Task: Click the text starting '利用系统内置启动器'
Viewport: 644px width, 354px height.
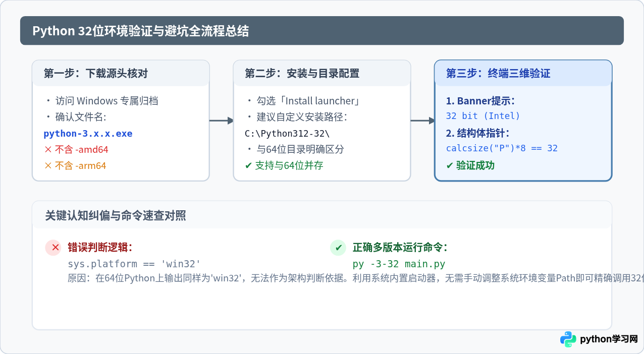Action: coord(498,278)
